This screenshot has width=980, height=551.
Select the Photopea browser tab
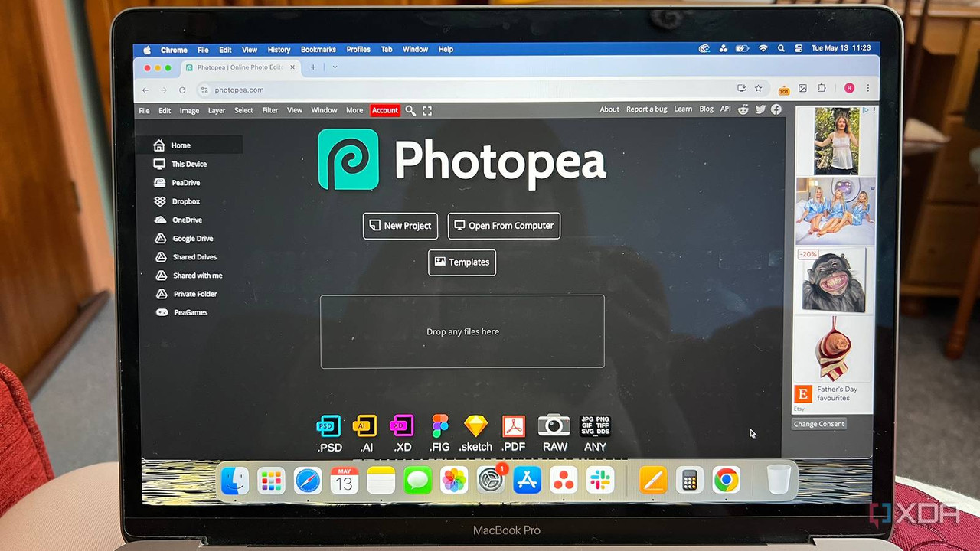pyautogui.click(x=240, y=67)
